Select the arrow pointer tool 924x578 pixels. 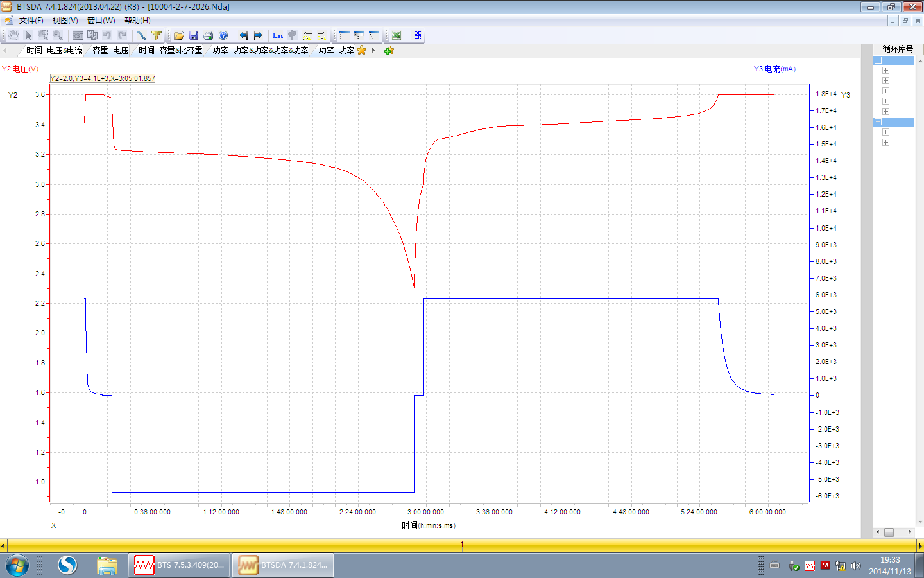point(28,35)
